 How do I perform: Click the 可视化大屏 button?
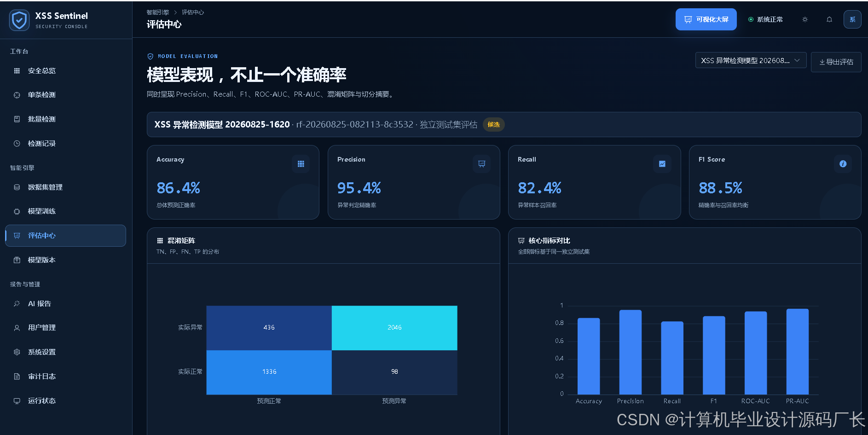point(706,19)
